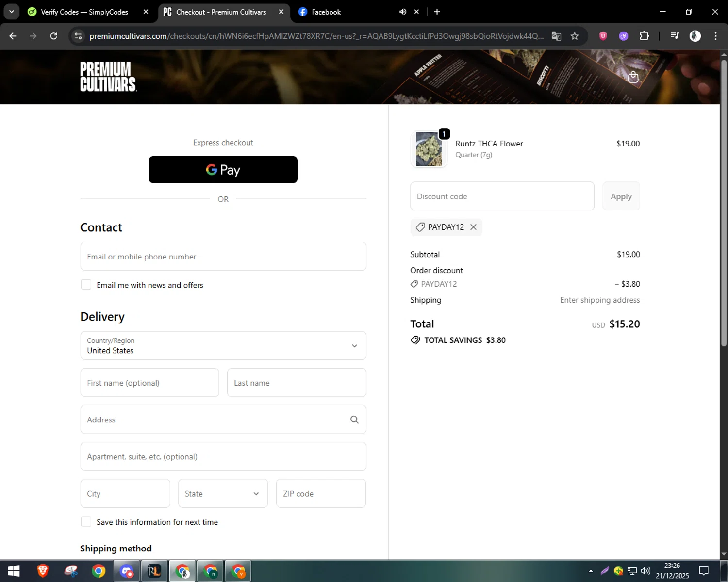Mute the Facebook tab audio icon
Viewport: 728px width, 582px height.
pos(402,12)
